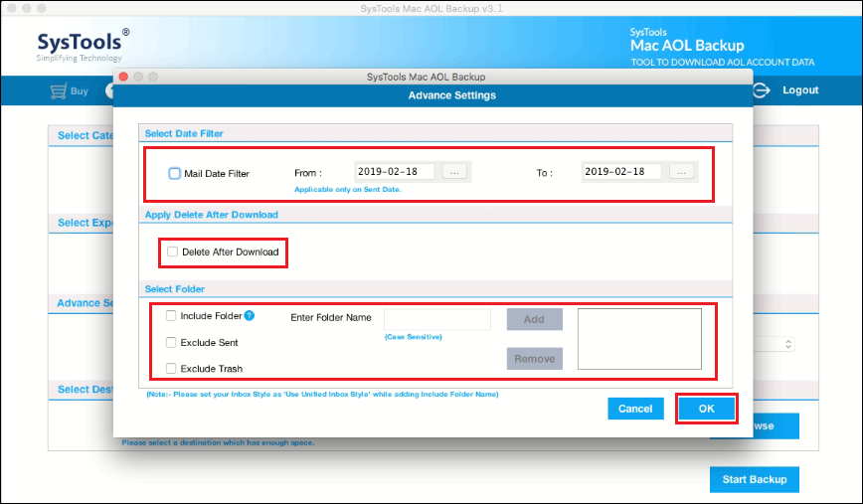This screenshot has width=863, height=504.
Task: Check the Include Folder option
Action: (171, 316)
